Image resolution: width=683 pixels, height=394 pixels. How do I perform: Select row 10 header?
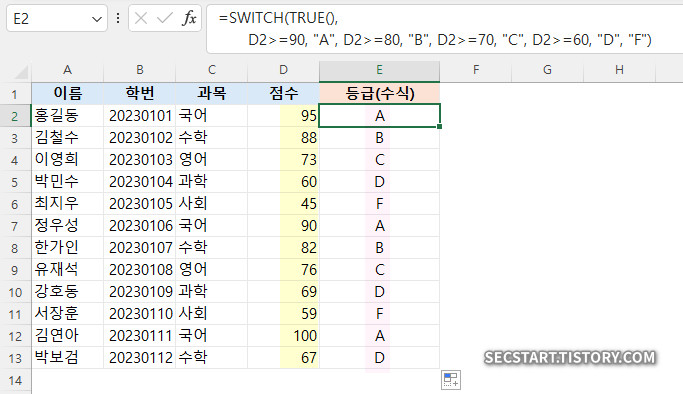pyautogui.click(x=15, y=292)
